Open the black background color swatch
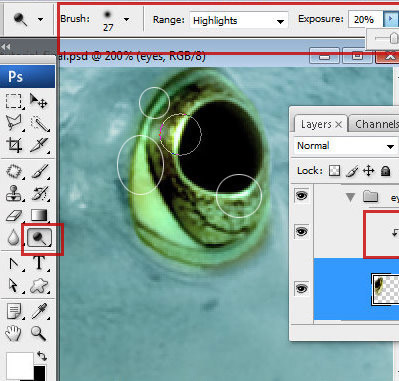This screenshot has height=381, width=399. 40,374
